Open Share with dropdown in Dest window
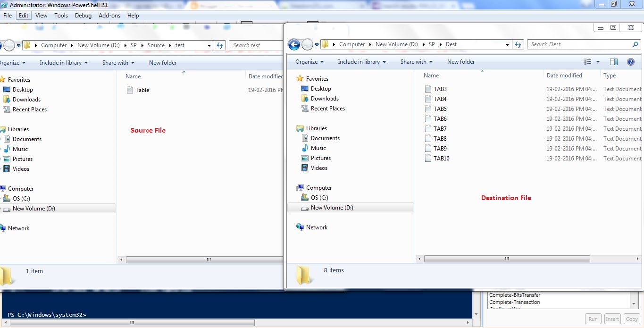This screenshot has height=328, width=644. point(417,62)
